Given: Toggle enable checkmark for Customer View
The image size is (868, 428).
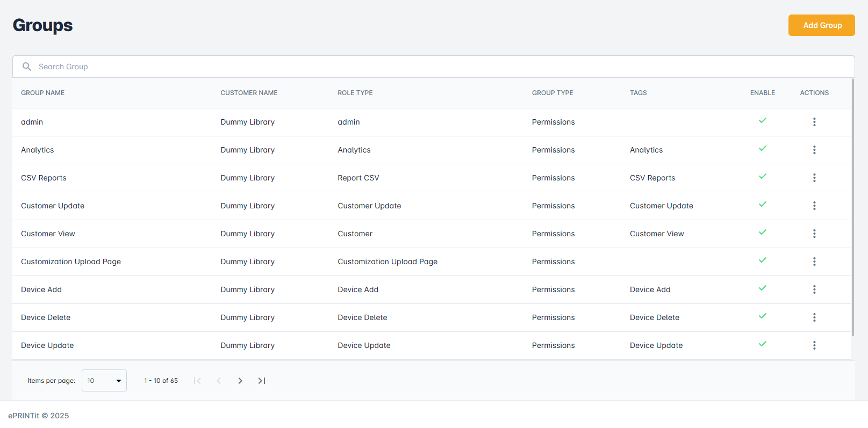Looking at the screenshot, I should tap(762, 233).
